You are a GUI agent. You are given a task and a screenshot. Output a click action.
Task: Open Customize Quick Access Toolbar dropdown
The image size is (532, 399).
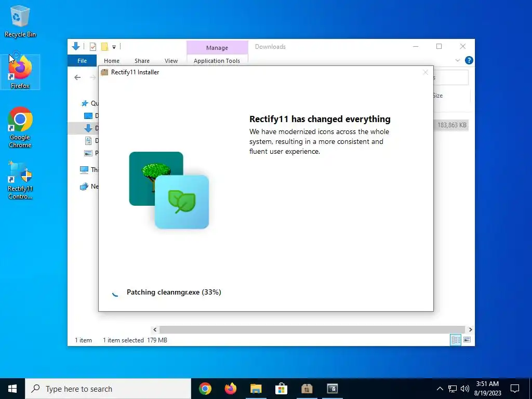pyautogui.click(x=114, y=47)
